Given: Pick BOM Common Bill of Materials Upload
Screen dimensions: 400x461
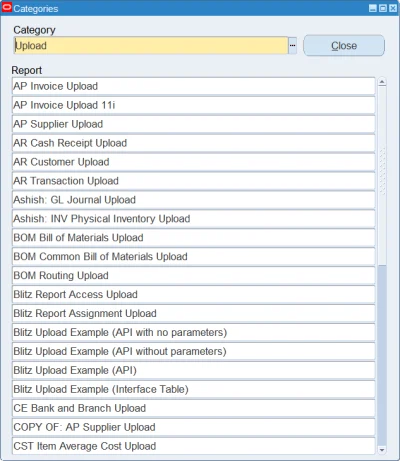Looking at the screenshot, I should point(194,257).
